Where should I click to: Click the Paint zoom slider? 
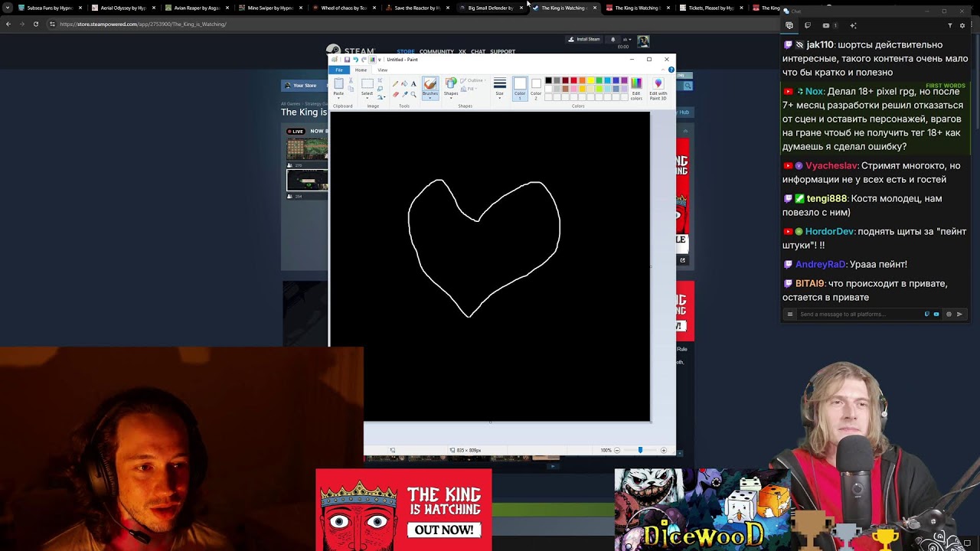pos(640,450)
